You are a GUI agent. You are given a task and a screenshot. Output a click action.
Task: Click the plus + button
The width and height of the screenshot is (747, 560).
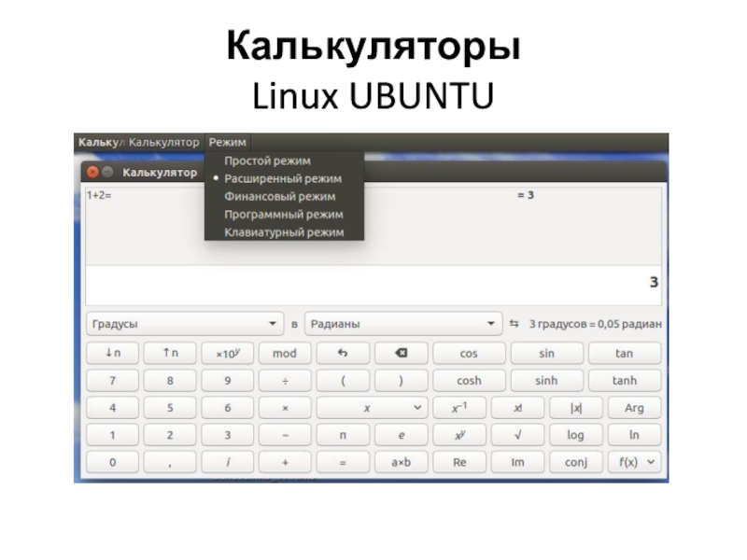pos(285,462)
